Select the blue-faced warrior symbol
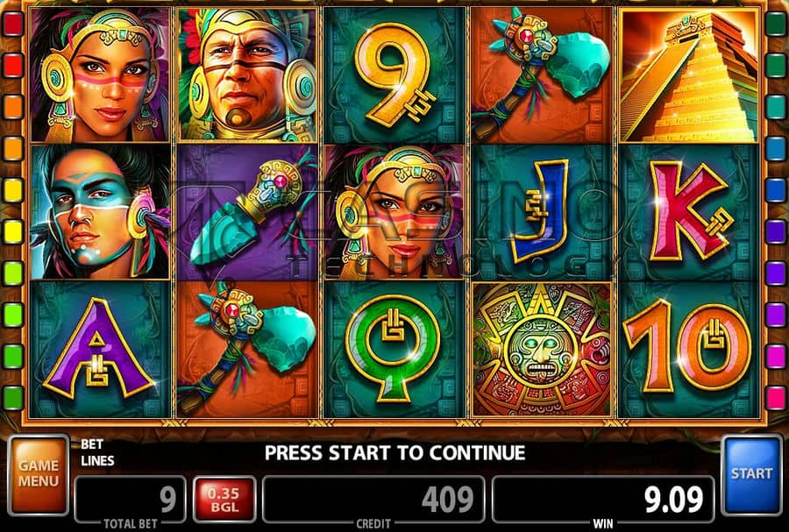 [100, 212]
